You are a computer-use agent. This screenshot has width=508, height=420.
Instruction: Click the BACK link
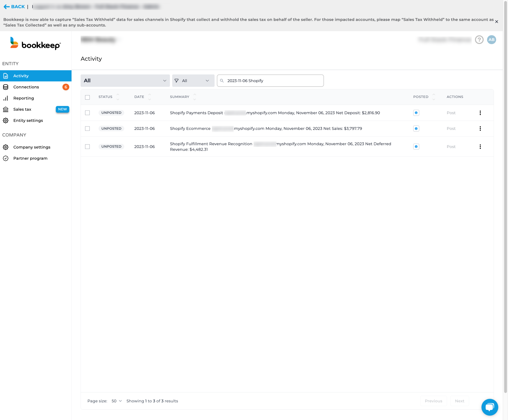point(14,7)
